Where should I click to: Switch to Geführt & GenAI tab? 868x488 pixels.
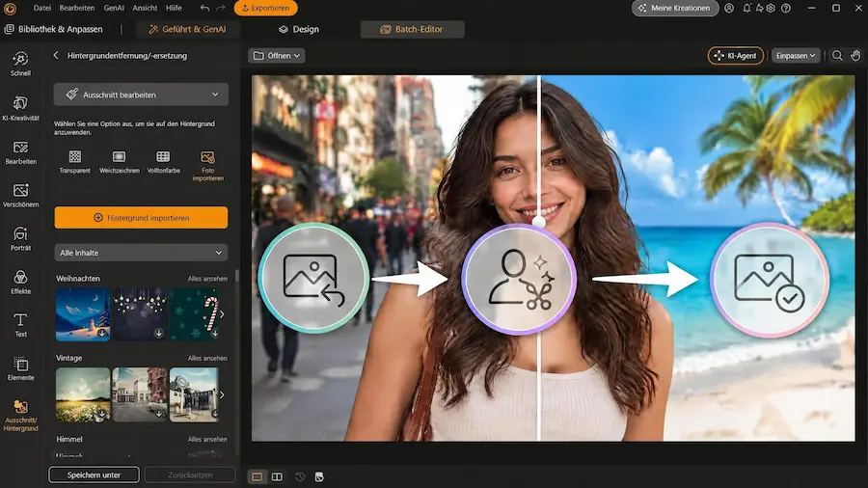[x=188, y=29]
